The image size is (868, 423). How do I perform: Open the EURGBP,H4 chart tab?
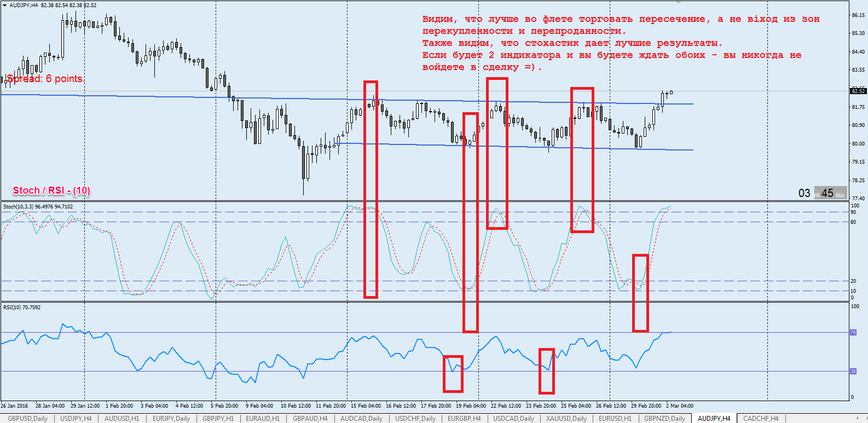(x=464, y=419)
